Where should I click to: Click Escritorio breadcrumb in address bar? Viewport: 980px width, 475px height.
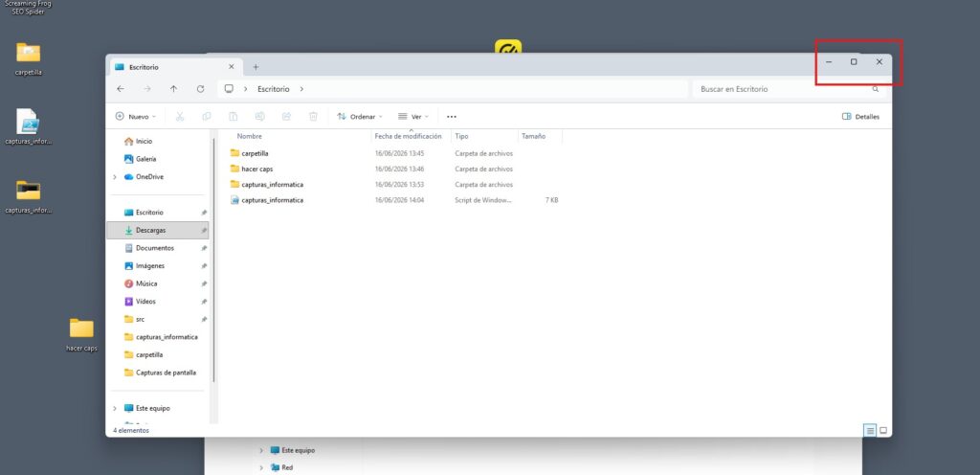[273, 89]
